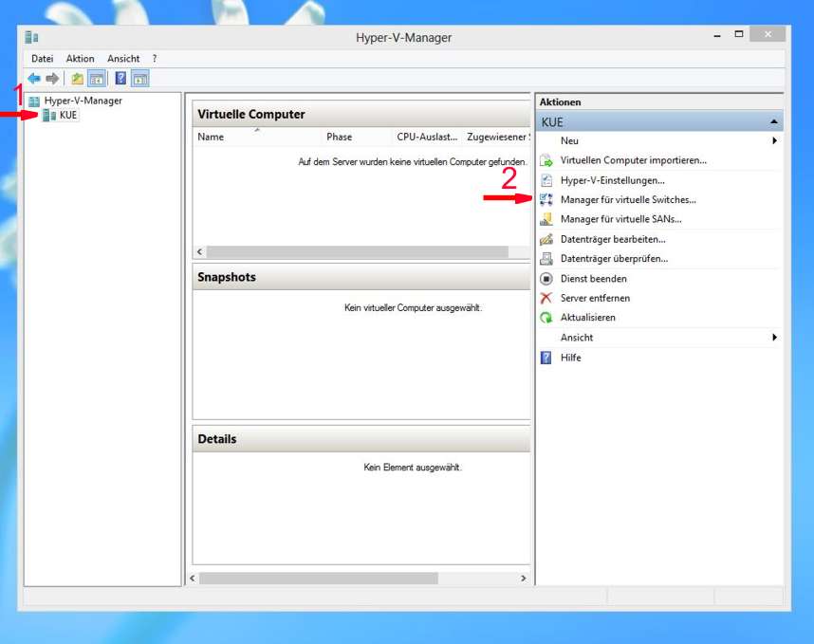This screenshot has height=644, width=814.
Task: Maximize the Hyper-V-Manager window
Action: coord(739,35)
